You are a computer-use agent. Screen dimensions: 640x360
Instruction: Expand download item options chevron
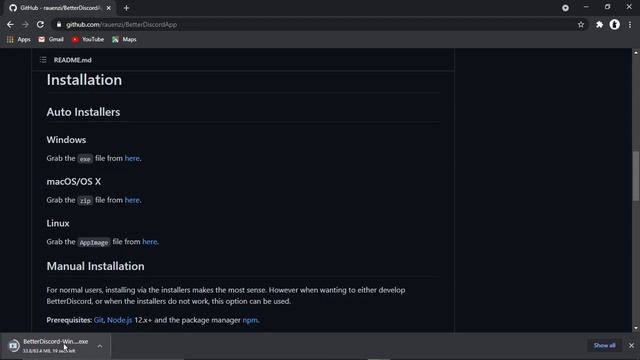[x=100, y=346]
